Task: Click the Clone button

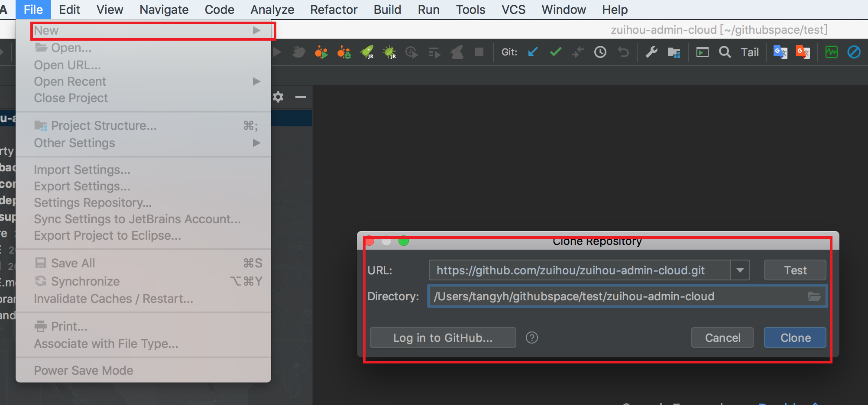Action: click(x=795, y=337)
